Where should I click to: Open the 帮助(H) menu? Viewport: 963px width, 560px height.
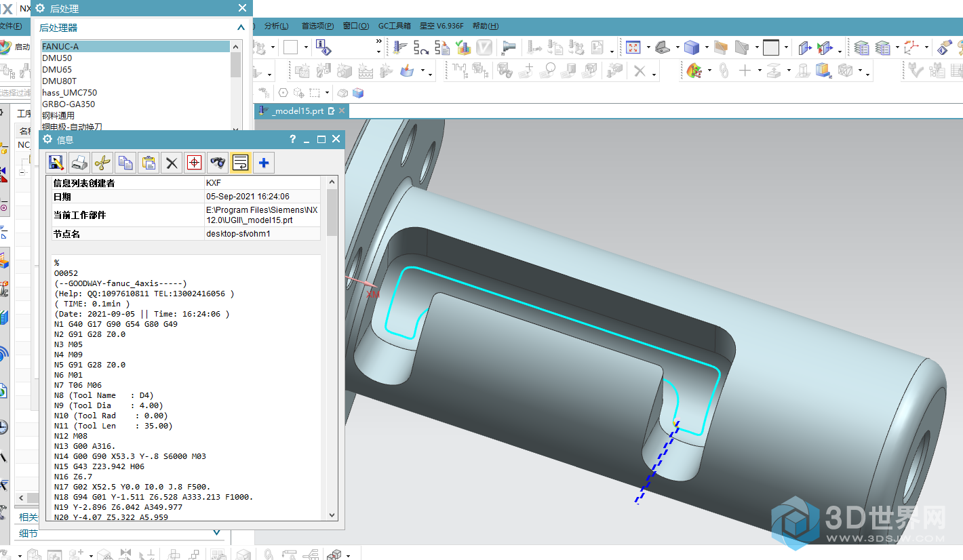(x=486, y=26)
